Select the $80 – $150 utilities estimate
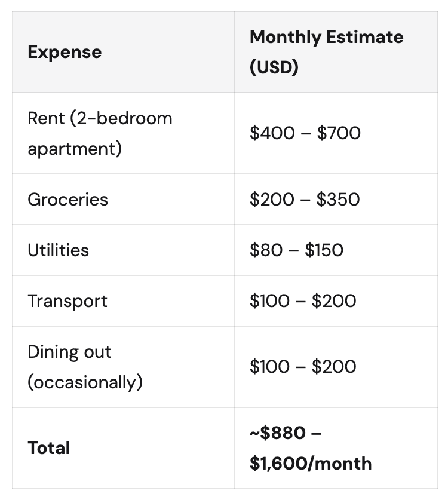The image size is (448, 503). coord(296,250)
